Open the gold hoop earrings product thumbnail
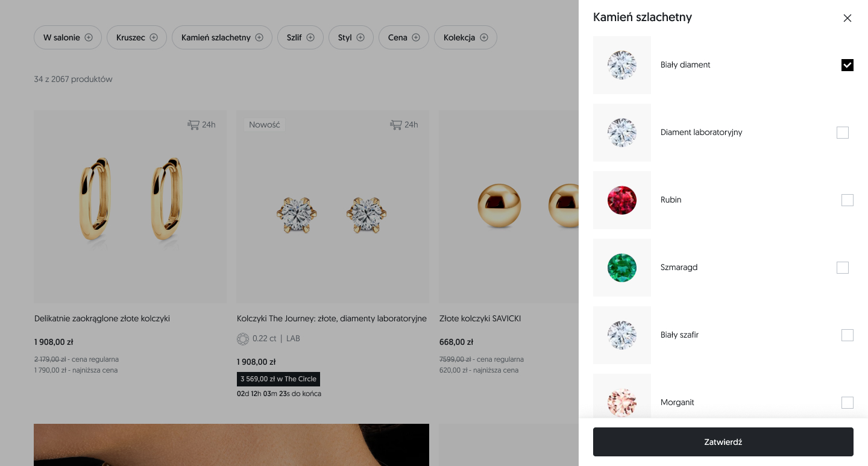This screenshot has width=868, height=466. 130,206
